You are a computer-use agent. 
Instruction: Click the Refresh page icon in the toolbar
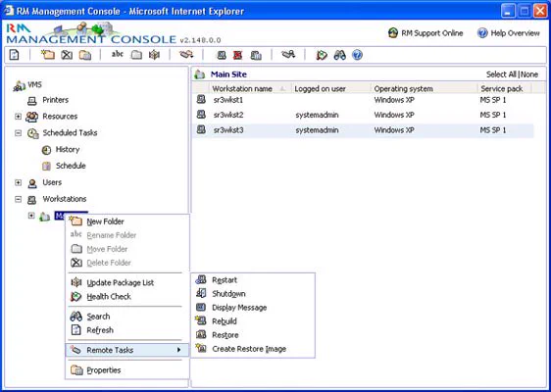coord(14,55)
